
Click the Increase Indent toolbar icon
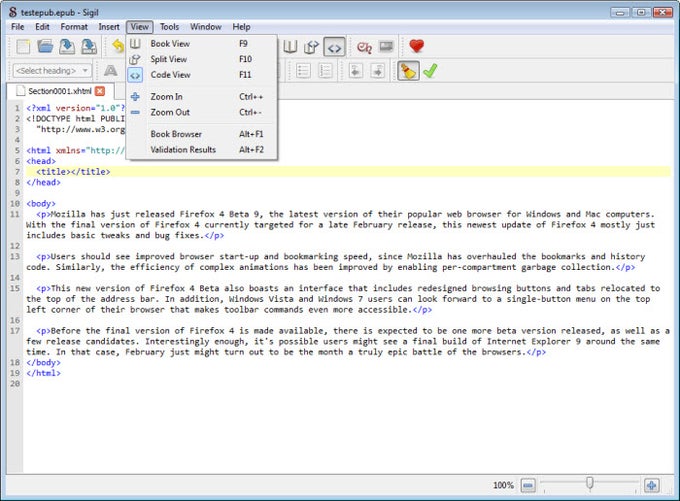(x=378, y=71)
